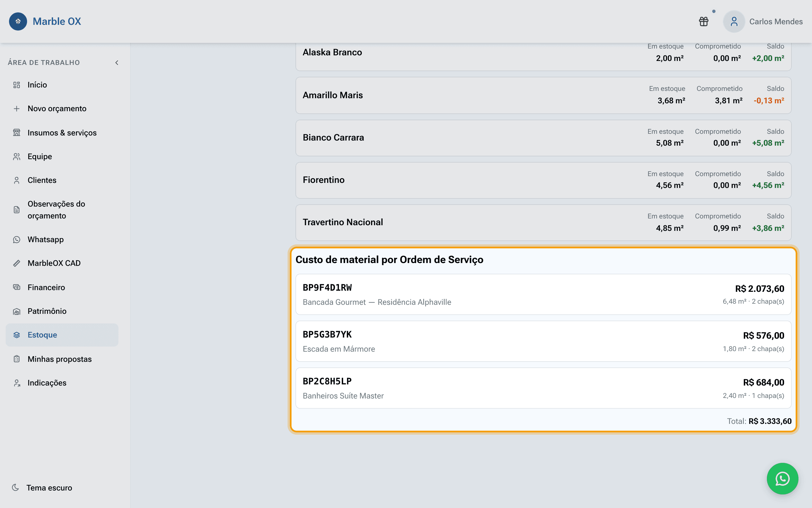Image resolution: width=812 pixels, height=508 pixels.
Task: Click the Marble OX logo icon
Action: pos(18,21)
